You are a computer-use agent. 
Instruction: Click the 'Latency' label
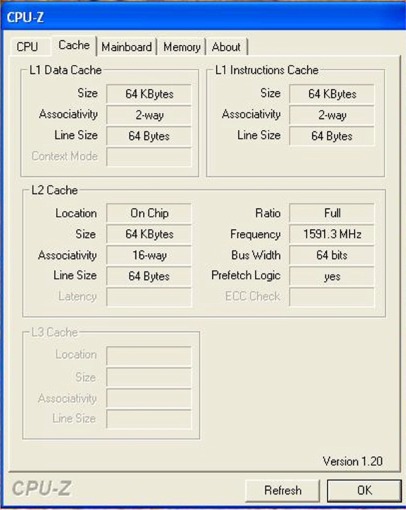(x=77, y=296)
